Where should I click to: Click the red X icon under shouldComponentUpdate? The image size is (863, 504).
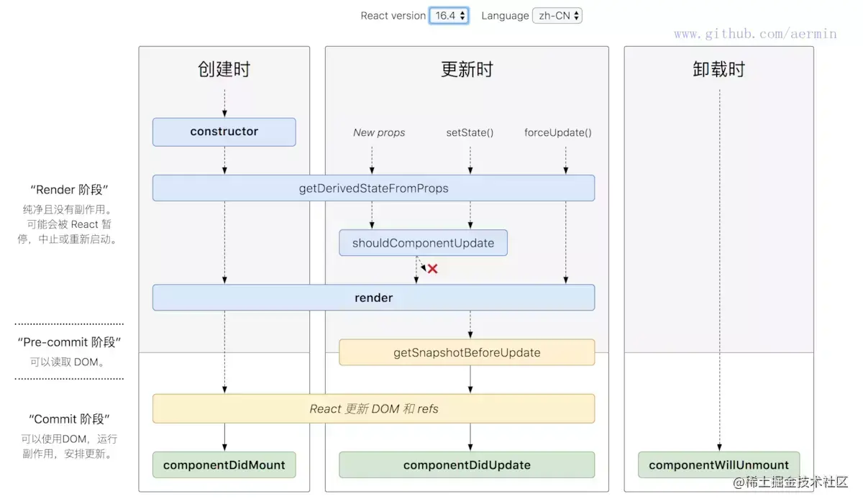tap(431, 268)
